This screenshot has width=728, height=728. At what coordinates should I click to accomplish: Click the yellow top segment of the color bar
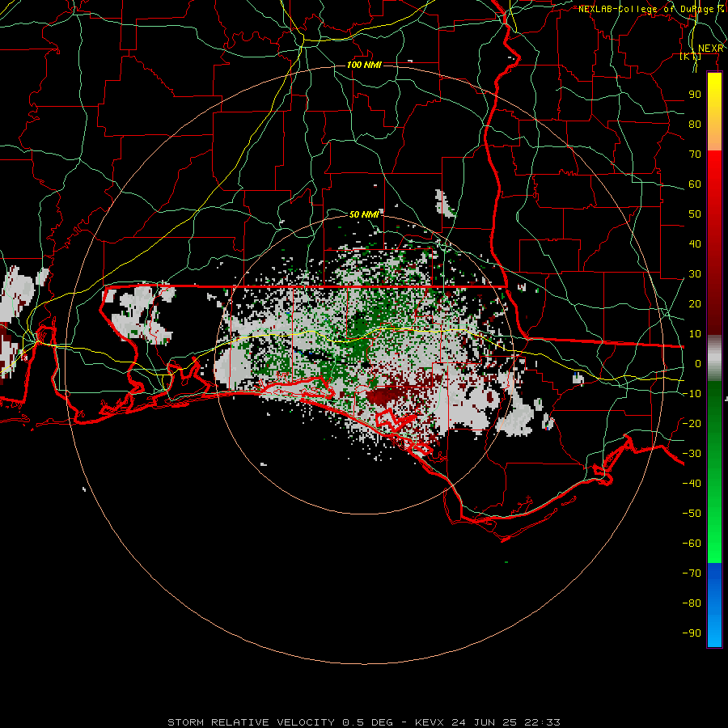[x=714, y=112]
